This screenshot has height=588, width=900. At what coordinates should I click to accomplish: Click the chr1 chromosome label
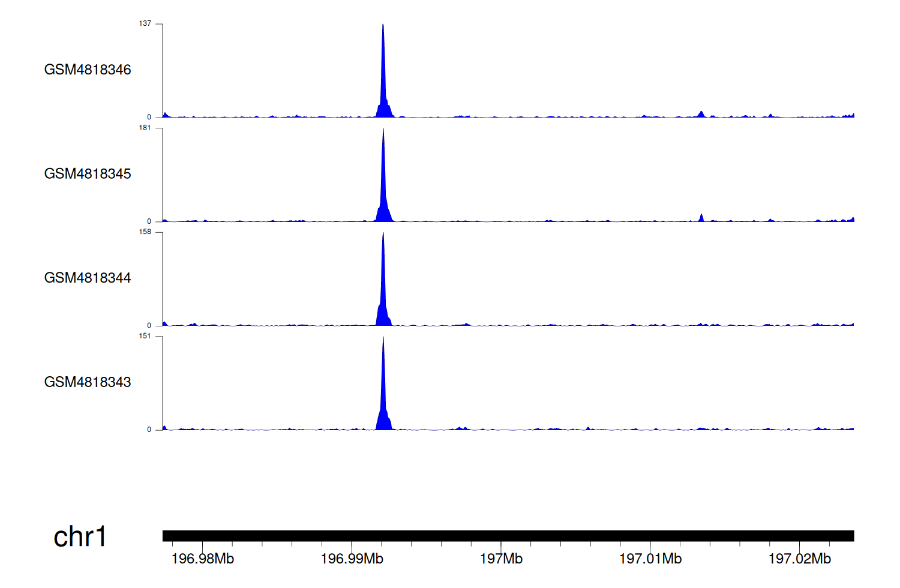[x=80, y=536]
